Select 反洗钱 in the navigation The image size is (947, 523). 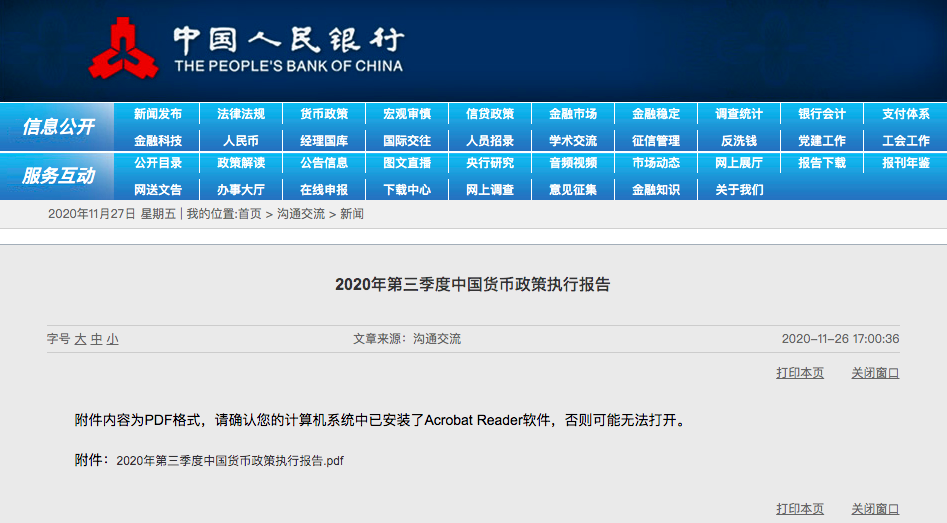tap(739, 141)
